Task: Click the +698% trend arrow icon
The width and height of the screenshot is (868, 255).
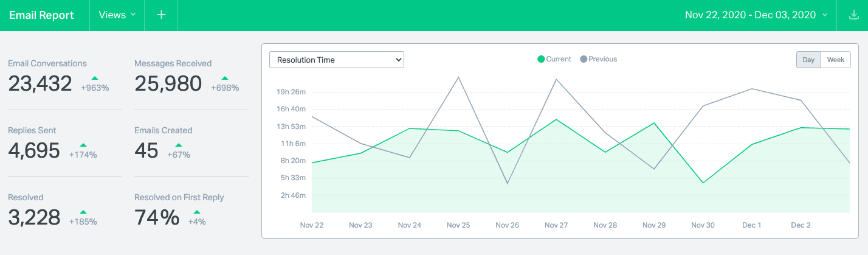Action: point(225,78)
